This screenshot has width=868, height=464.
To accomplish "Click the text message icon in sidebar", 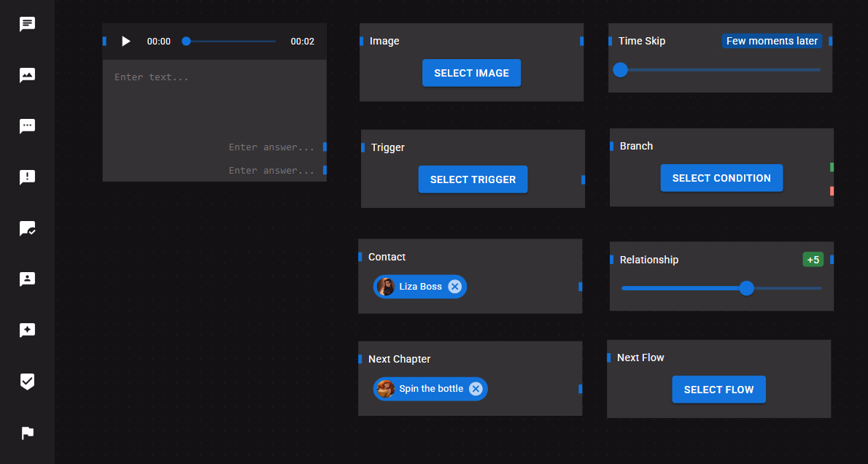I will pos(27,24).
